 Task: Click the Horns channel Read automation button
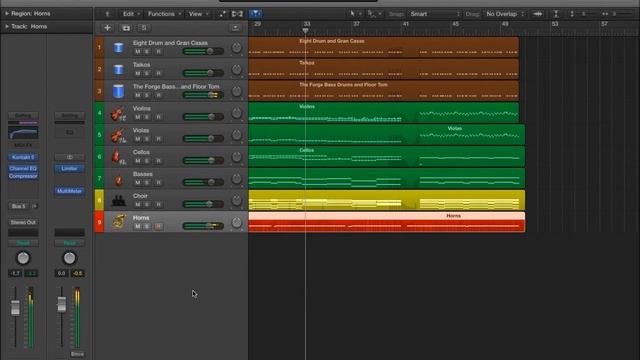tap(23, 243)
